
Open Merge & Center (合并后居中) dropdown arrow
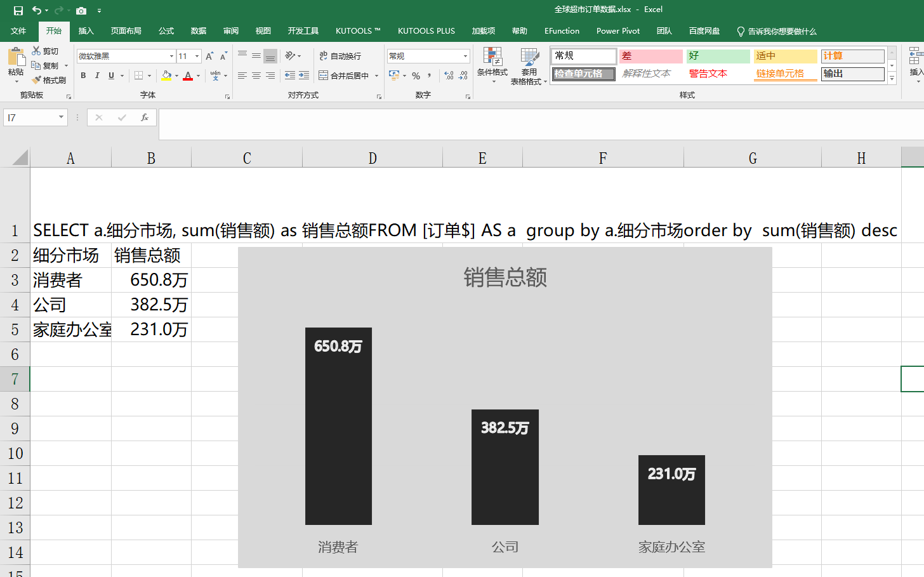tap(376, 76)
